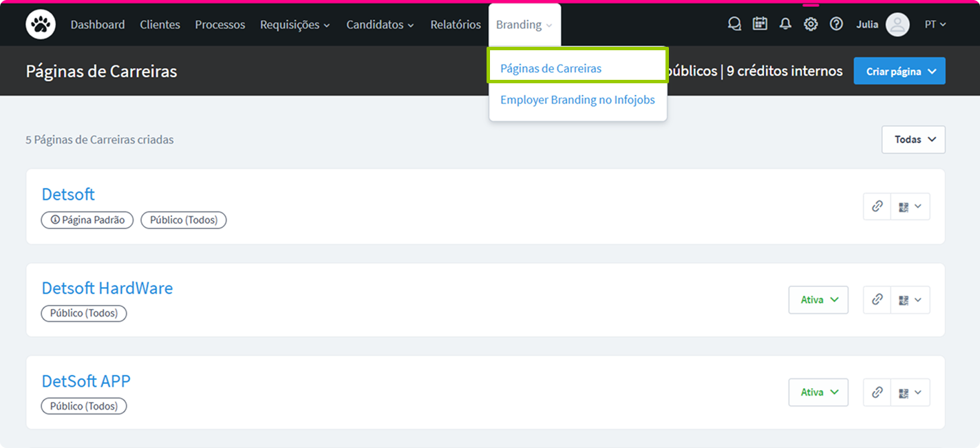
Task: Expand the Todas filter dropdown
Action: (913, 140)
